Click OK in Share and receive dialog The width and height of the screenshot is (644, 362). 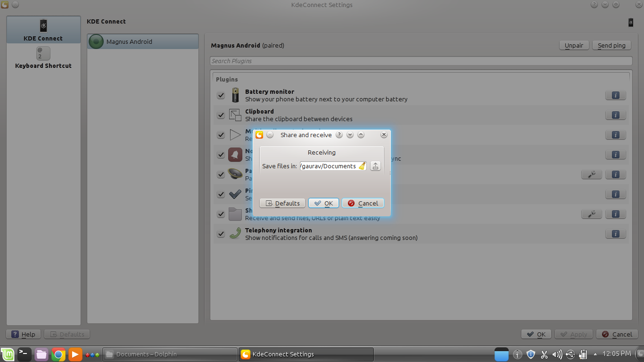[x=323, y=203]
